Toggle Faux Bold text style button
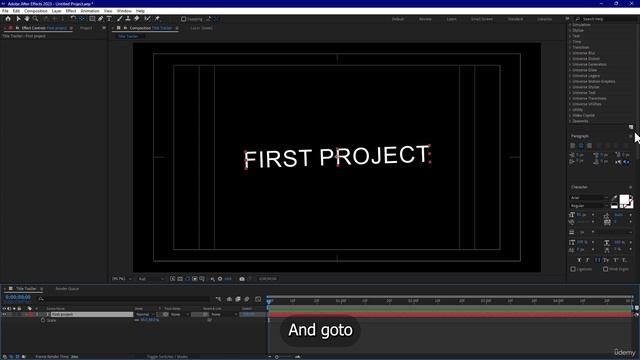 [x=579, y=260]
